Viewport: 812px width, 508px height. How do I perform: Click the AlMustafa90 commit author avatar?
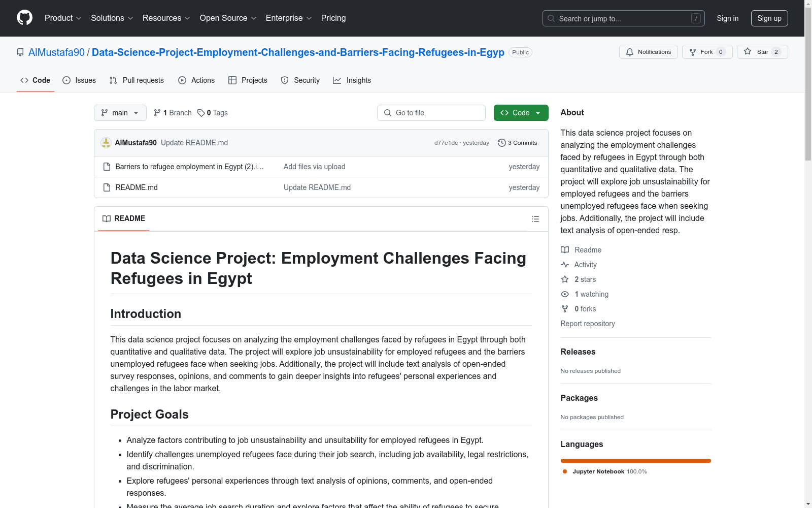[106, 143]
